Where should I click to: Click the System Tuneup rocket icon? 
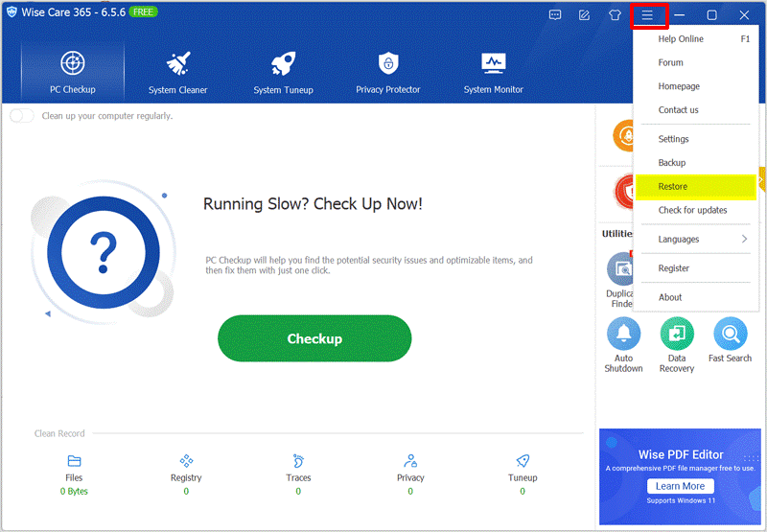click(x=283, y=63)
